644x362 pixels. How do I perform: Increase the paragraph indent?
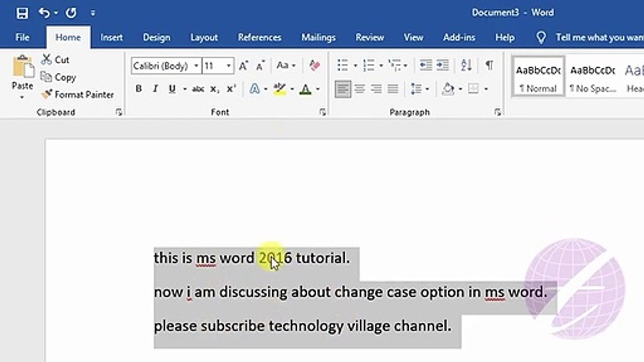coord(443,65)
